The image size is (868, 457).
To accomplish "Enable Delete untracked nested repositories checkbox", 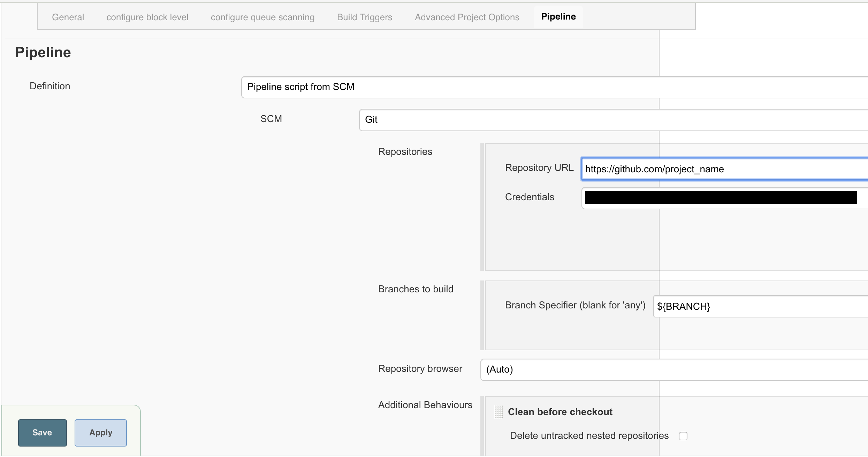I will (683, 436).
